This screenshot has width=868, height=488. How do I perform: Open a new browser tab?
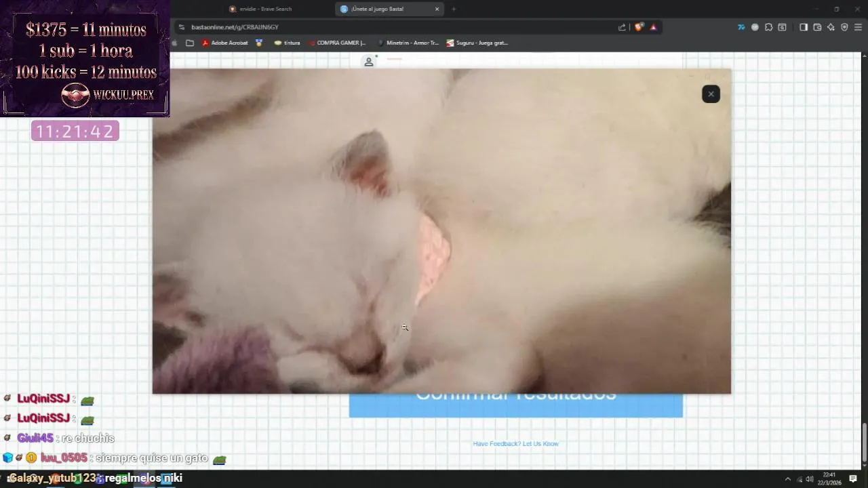coord(454,9)
